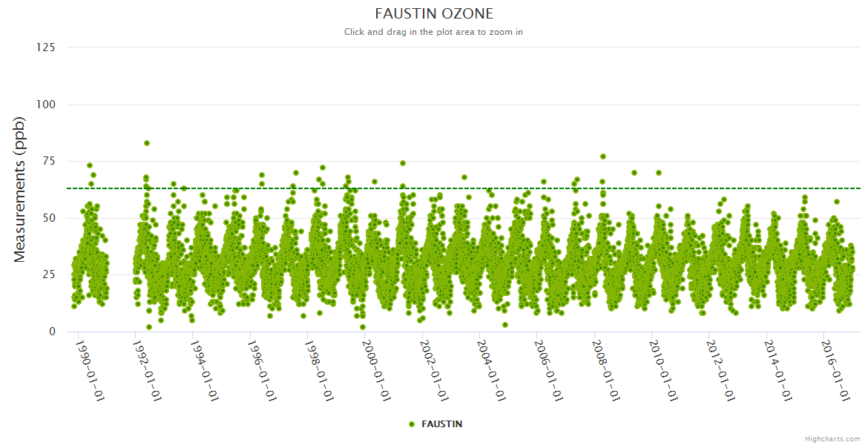This screenshot has width=868, height=445.
Task: Select the 77 ppb outlier point in 2008
Action: pos(603,156)
